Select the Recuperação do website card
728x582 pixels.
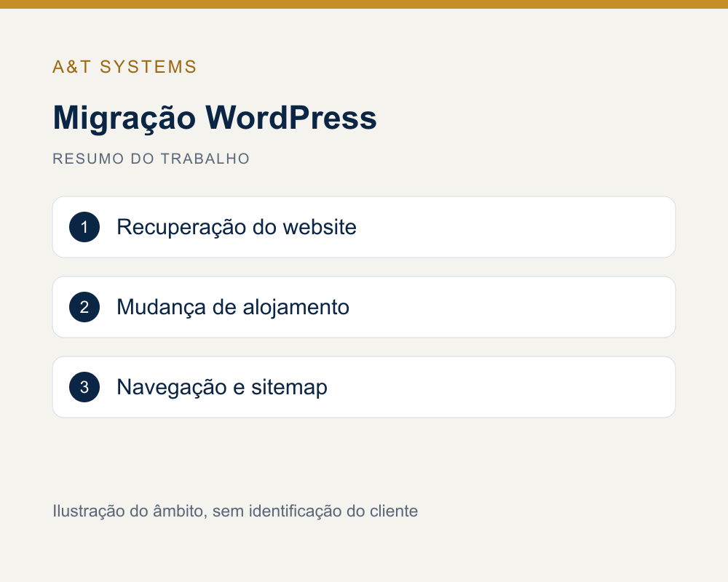pyautogui.click(x=364, y=227)
